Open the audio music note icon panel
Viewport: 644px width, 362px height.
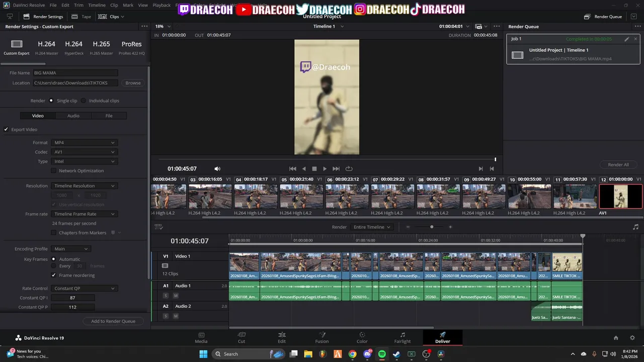635,227
